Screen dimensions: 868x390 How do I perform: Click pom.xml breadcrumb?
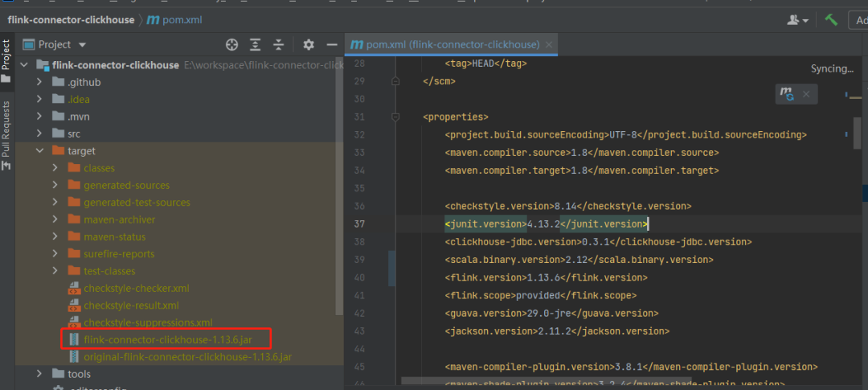point(175,20)
